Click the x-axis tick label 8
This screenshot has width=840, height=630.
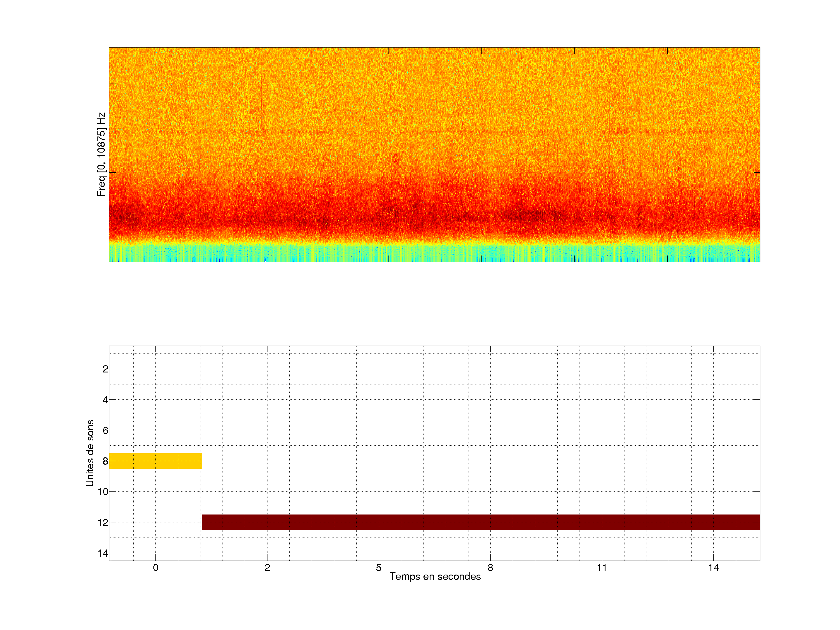tap(490, 568)
